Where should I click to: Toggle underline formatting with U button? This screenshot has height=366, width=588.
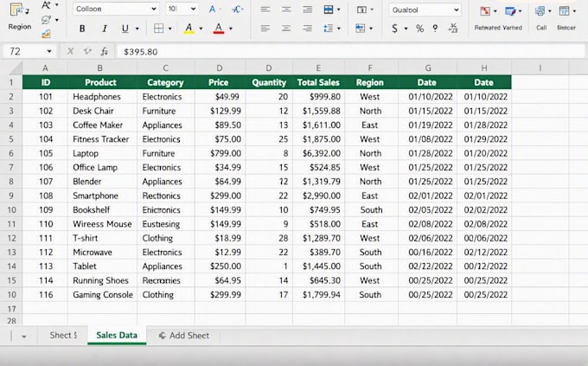click(125, 29)
